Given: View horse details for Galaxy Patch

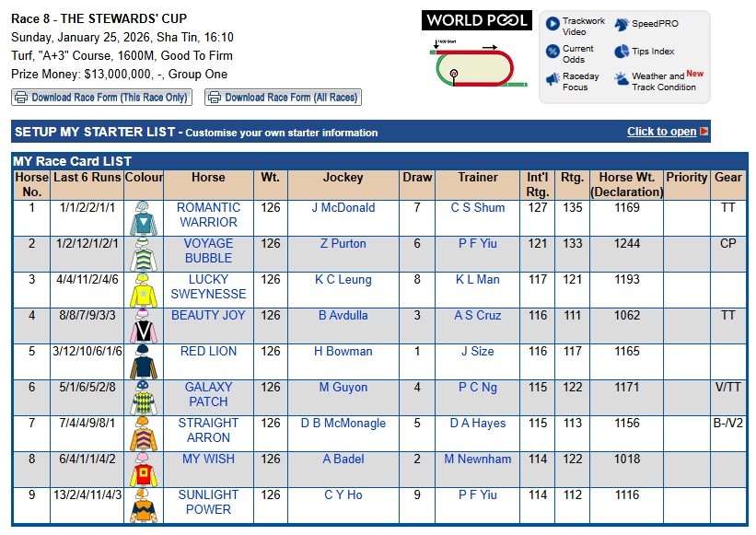Looking at the screenshot, I should (208, 394).
